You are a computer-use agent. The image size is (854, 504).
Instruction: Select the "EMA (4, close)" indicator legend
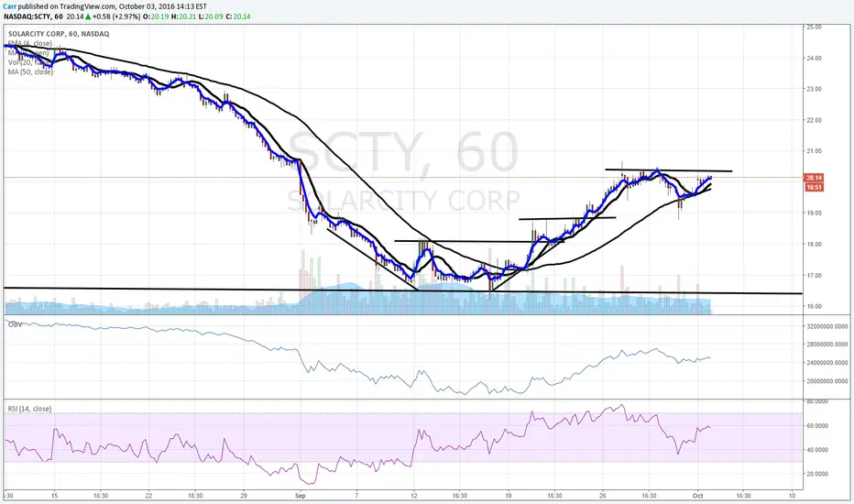tap(30, 43)
